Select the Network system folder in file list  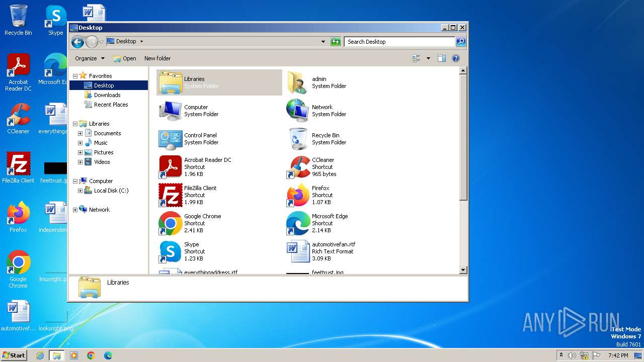(298, 111)
